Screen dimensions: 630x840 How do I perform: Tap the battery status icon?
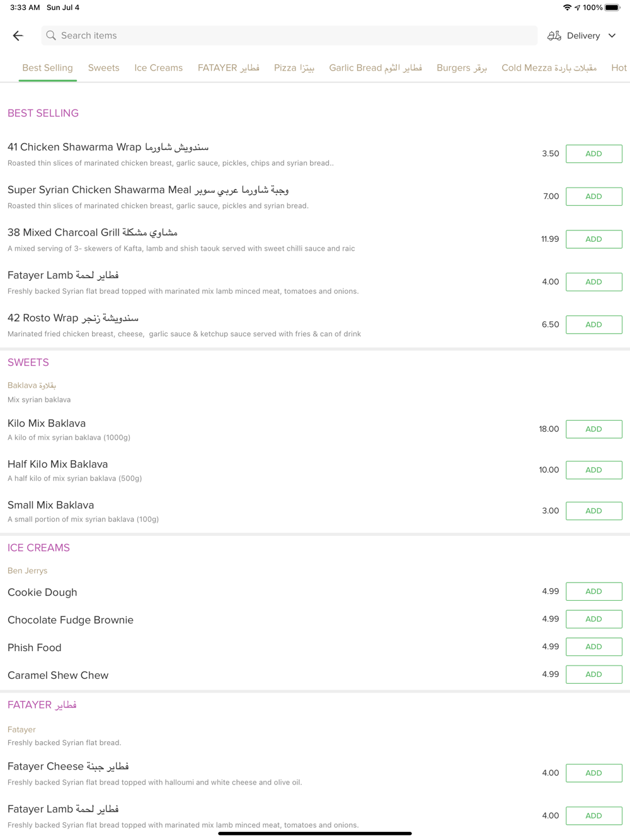click(612, 8)
